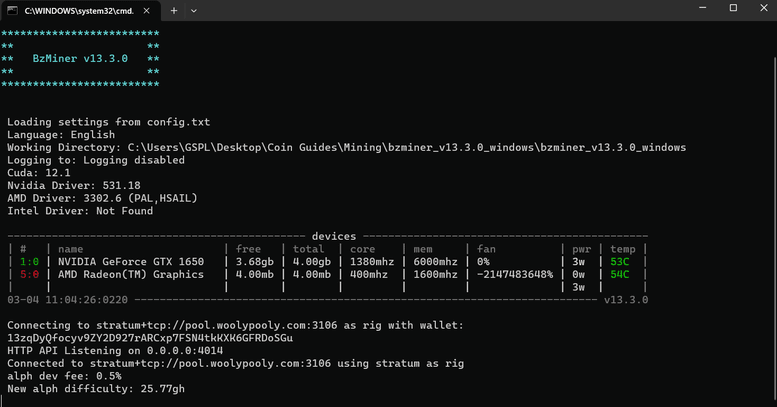Click the red 5:0 device index
The image size is (777, 407).
tap(29, 274)
